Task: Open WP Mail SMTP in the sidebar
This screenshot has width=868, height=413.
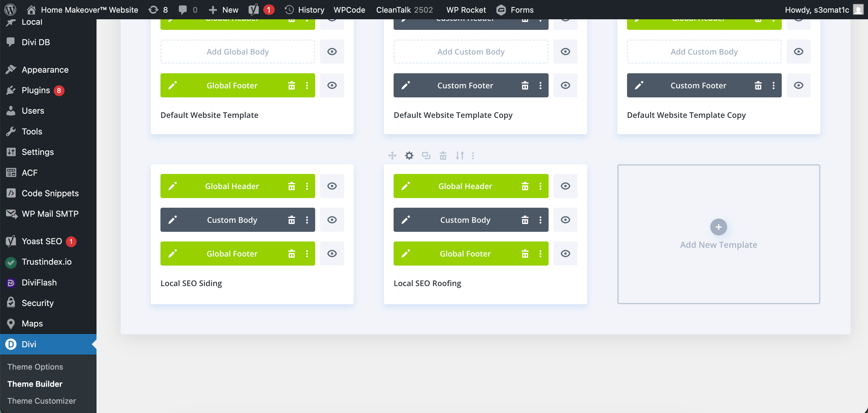Action: (x=48, y=213)
